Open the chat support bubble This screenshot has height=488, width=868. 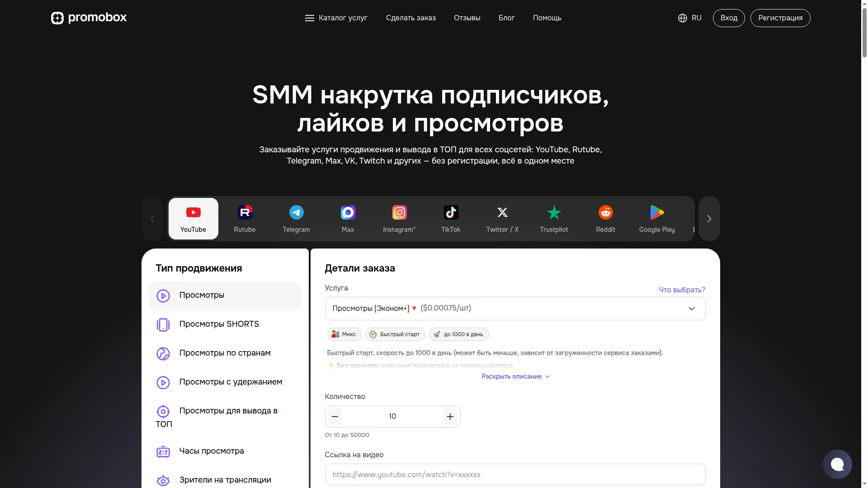click(x=837, y=464)
